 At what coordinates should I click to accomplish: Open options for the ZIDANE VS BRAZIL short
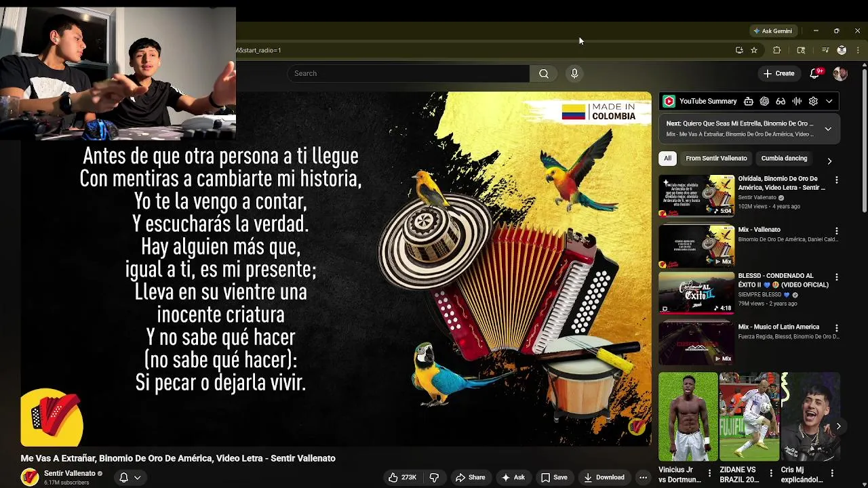click(x=771, y=472)
